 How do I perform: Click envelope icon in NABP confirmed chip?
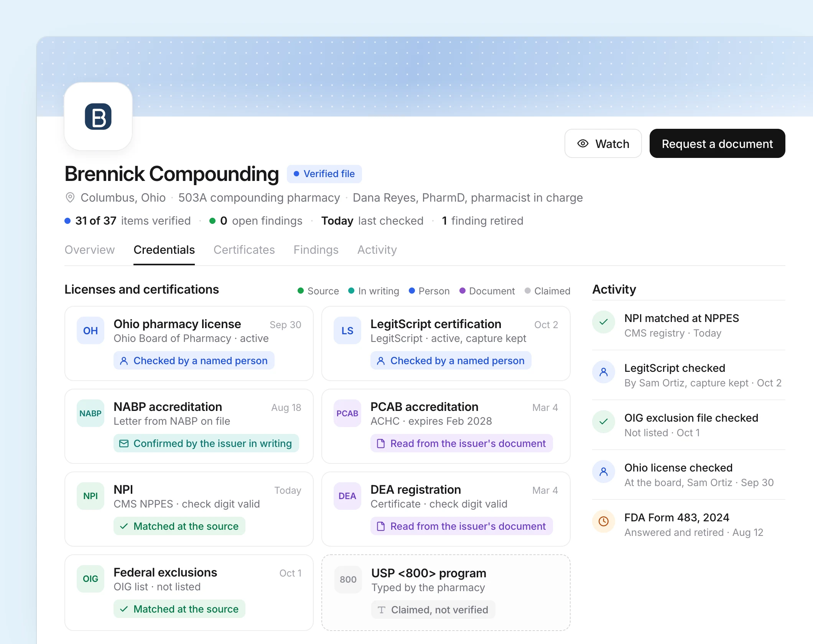pos(124,444)
